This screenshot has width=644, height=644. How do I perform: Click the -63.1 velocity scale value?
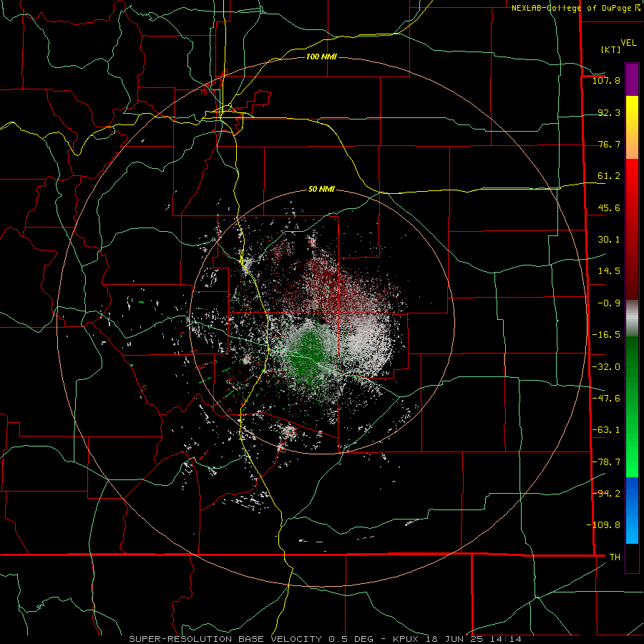pyautogui.click(x=606, y=430)
